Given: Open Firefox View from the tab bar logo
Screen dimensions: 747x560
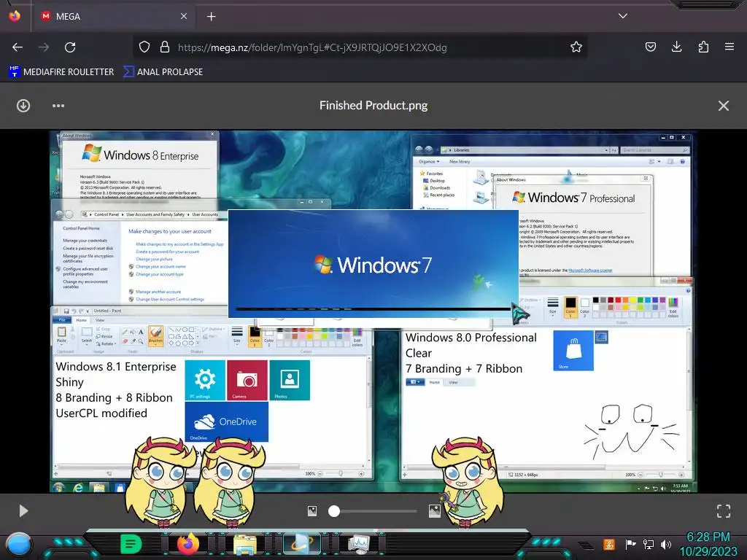Looking at the screenshot, I should click(15, 16).
